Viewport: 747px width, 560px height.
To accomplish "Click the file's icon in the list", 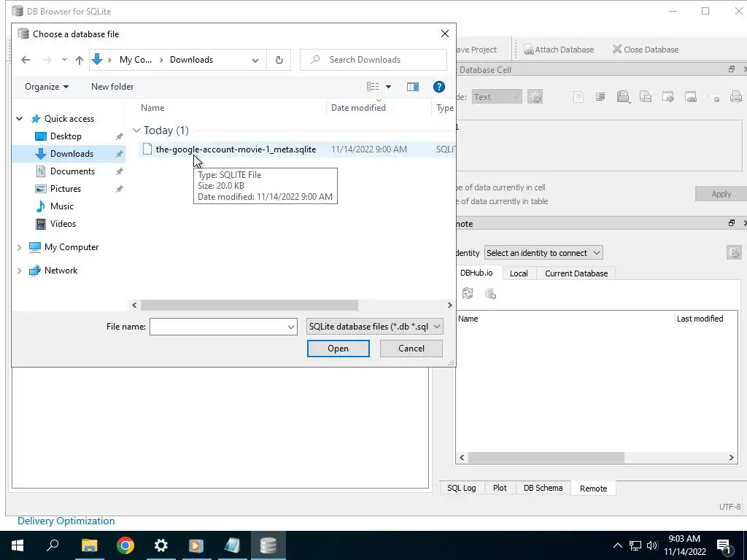I will pyautogui.click(x=147, y=149).
